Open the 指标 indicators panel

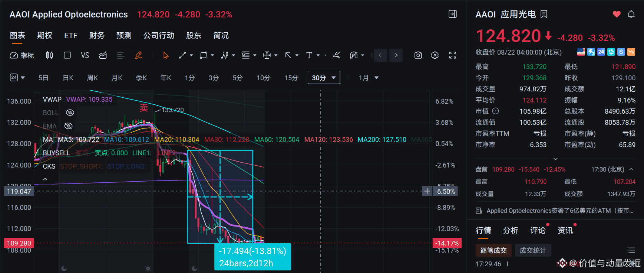click(22, 55)
